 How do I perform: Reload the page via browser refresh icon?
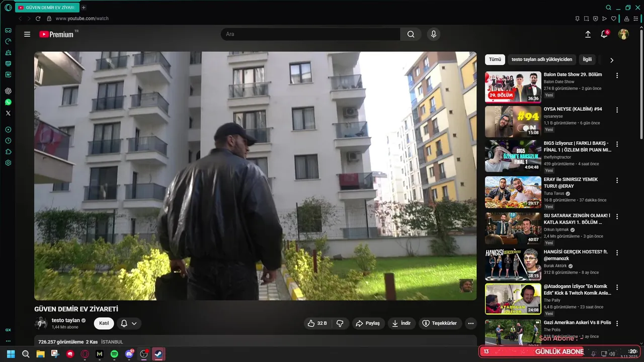pos(38,19)
